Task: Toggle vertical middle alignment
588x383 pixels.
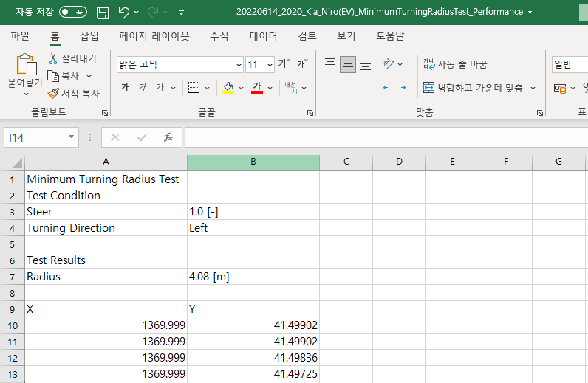Action: (x=348, y=64)
